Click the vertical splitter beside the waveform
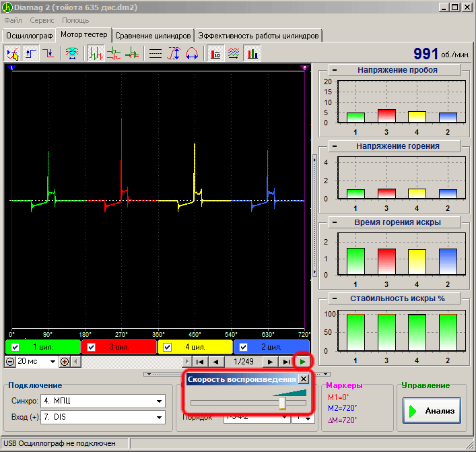476x452 pixels. tap(314, 216)
